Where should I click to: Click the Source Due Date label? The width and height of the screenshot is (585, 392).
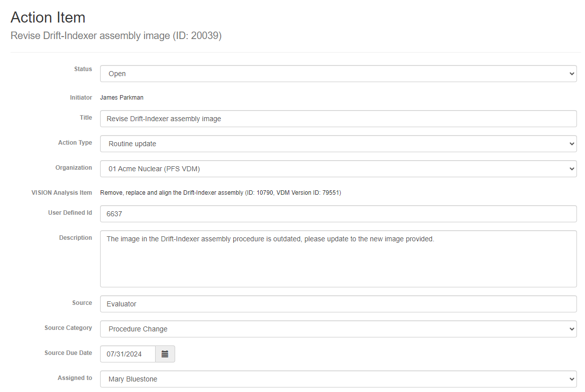pos(68,353)
